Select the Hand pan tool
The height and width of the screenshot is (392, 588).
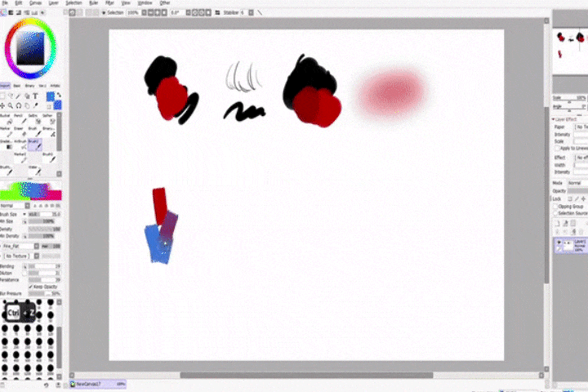[27, 106]
